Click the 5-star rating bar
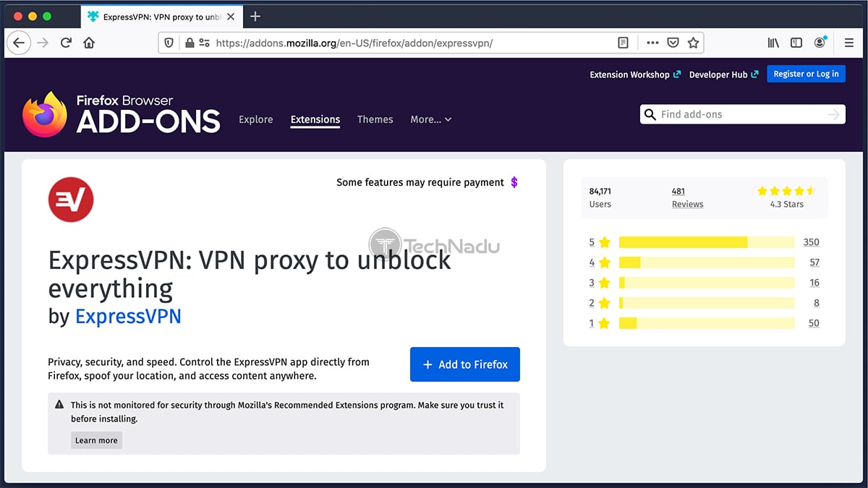 tap(707, 242)
